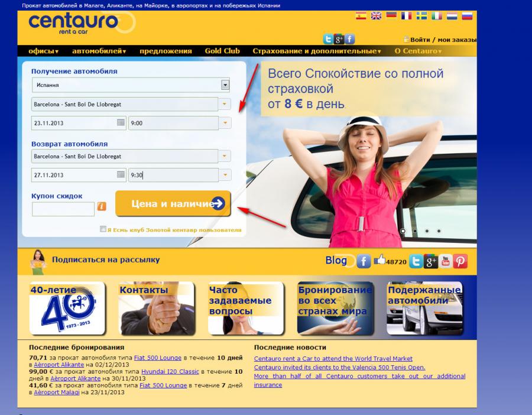Expand the pickup office dropdown arrow

pyautogui.click(x=225, y=104)
